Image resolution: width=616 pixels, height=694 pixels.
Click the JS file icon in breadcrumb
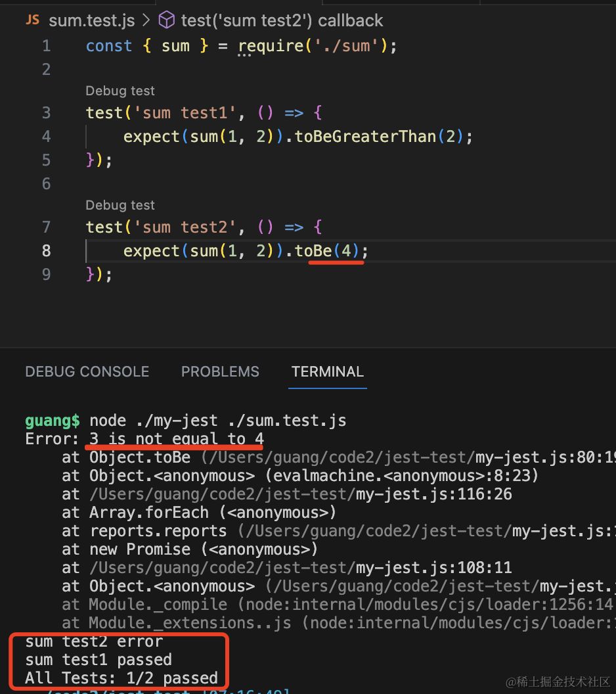click(x=32, y=20)
